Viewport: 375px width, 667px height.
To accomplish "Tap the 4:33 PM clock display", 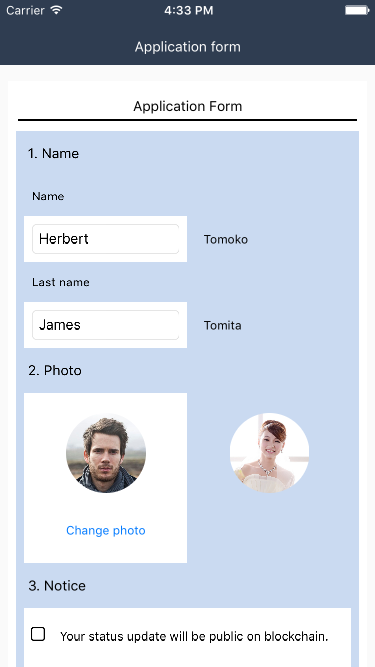I will click(188, 10).
